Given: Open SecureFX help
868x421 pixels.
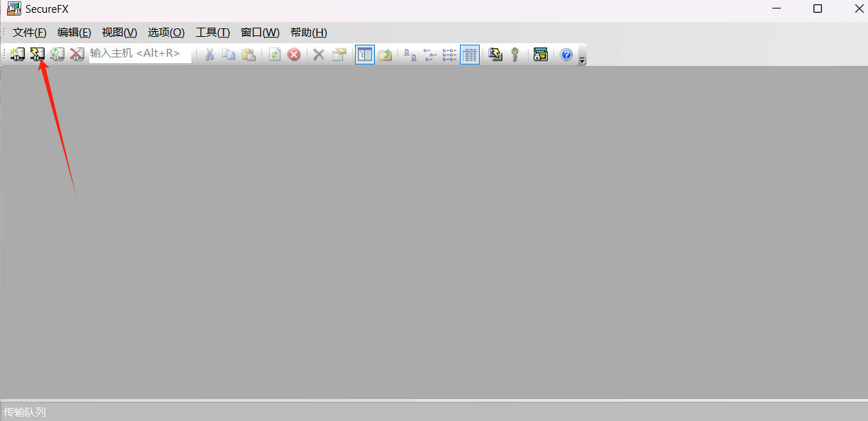Looking at the screenshot, I should tap(565, 55).
